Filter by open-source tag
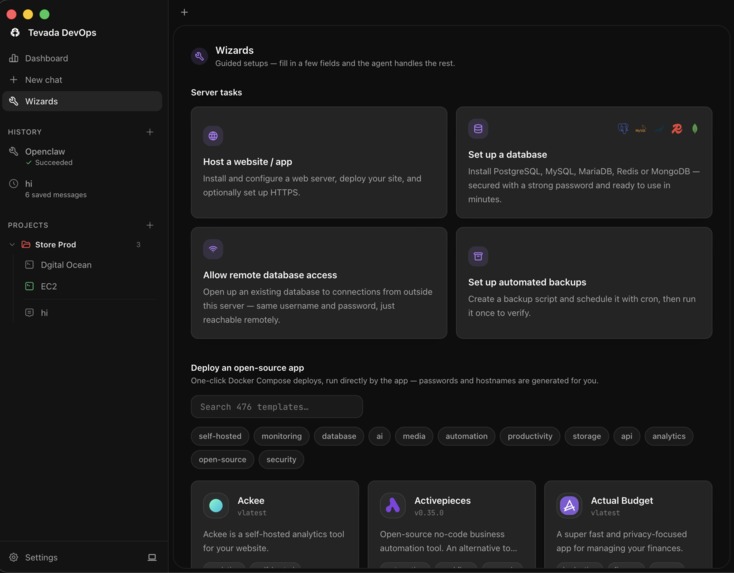734x573 pixels. coord(222,459)
